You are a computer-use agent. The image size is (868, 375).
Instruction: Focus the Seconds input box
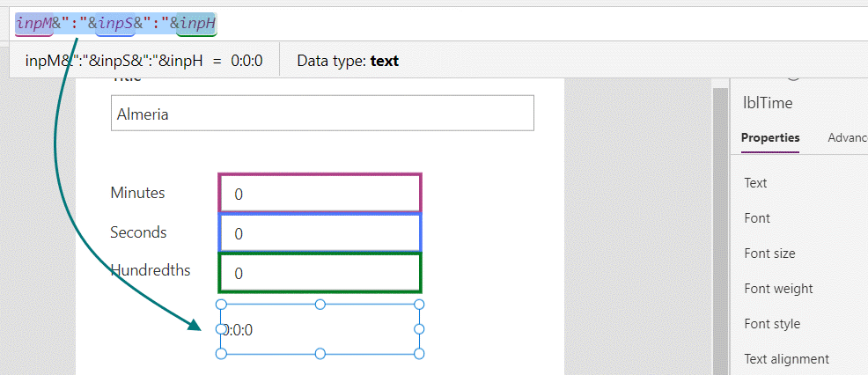pos(320,233)
